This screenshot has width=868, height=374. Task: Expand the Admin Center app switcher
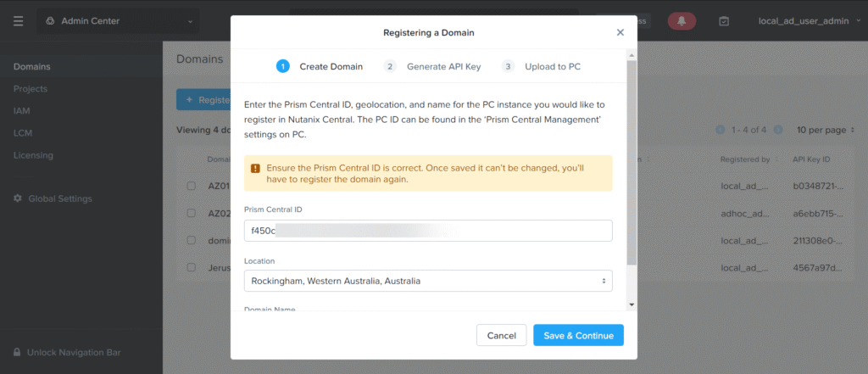coord(119,21)
